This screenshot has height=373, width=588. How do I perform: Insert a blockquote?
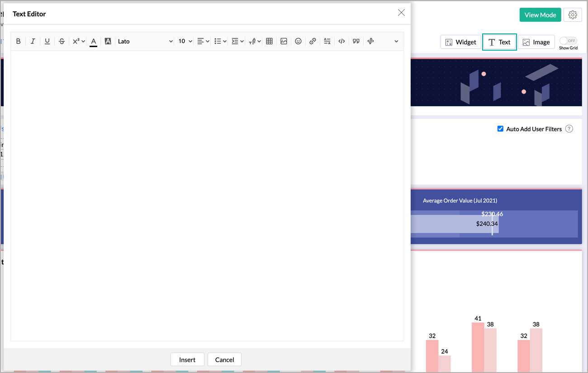356,41
